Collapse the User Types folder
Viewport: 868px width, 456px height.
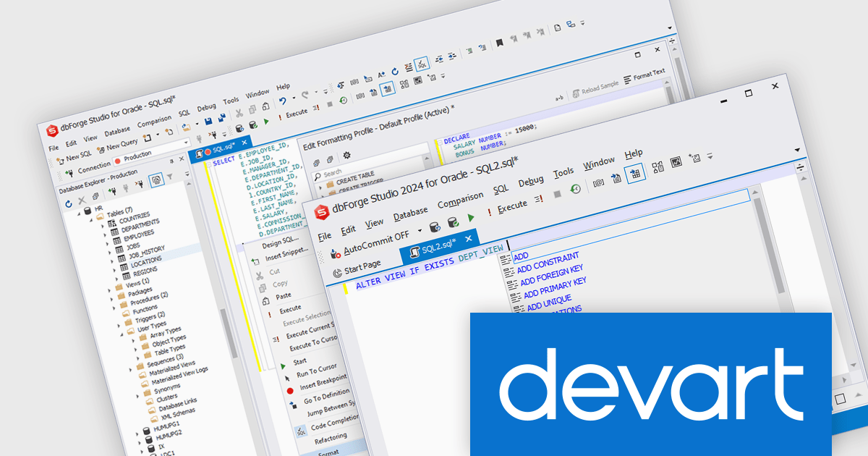[x=122, y=333]
